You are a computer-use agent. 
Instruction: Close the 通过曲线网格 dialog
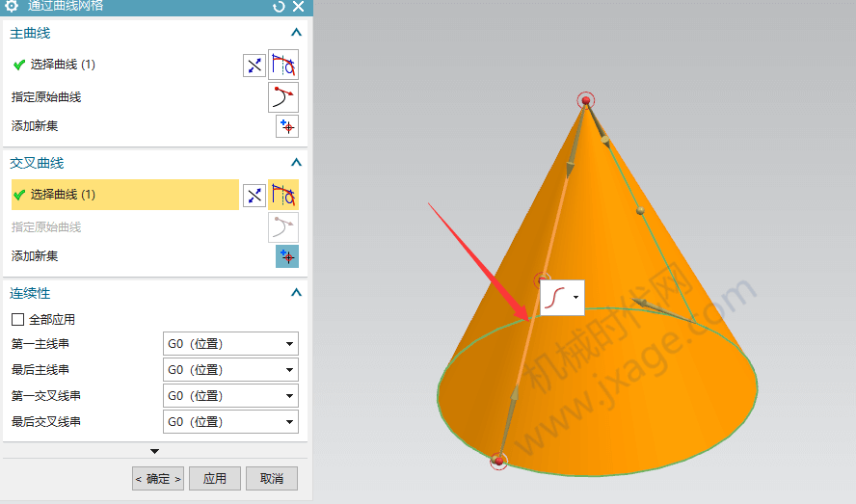click(x=298, y=7)
